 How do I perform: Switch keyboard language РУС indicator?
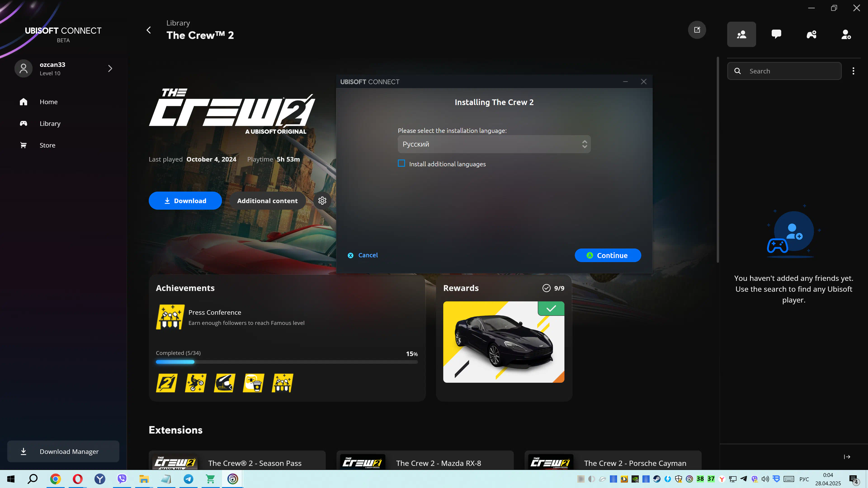point(804,479)
